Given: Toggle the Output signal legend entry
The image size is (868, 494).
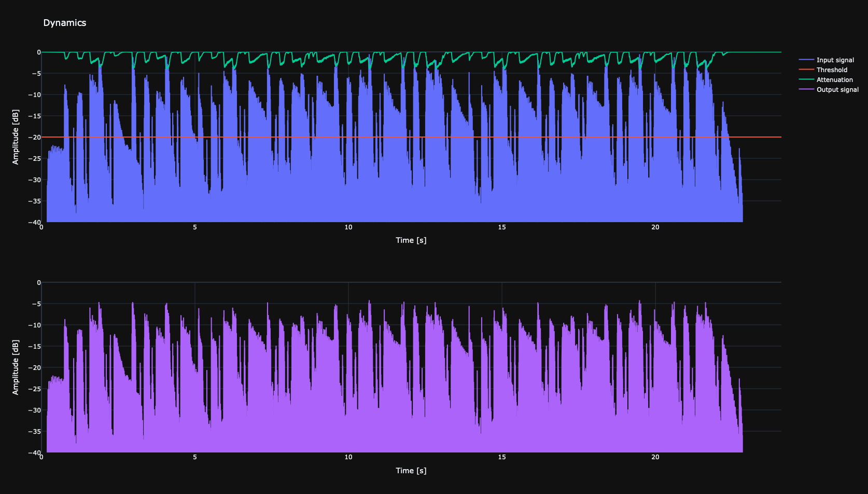Looking at the screenshot, I should 828,90.
